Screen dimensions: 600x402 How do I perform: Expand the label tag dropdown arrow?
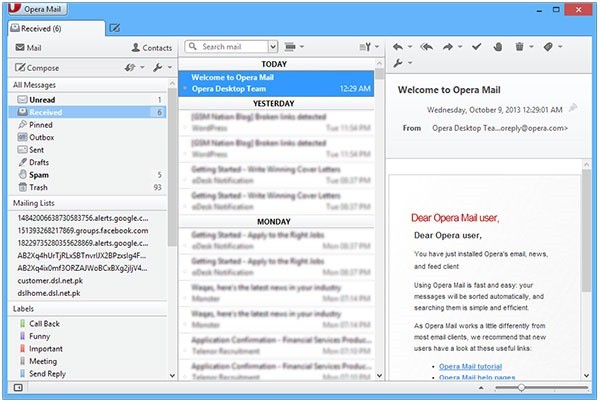(560, 47)
